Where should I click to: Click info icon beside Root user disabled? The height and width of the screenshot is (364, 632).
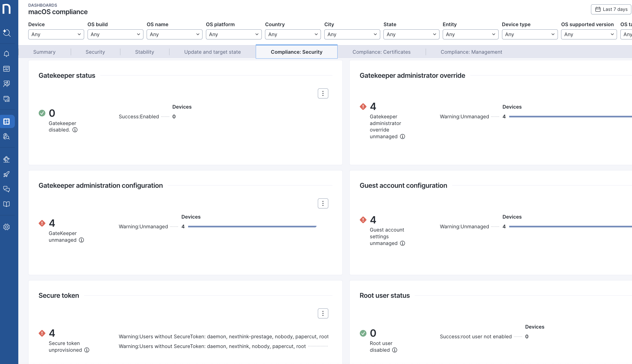pyautogui.click(x=394, y=350)
